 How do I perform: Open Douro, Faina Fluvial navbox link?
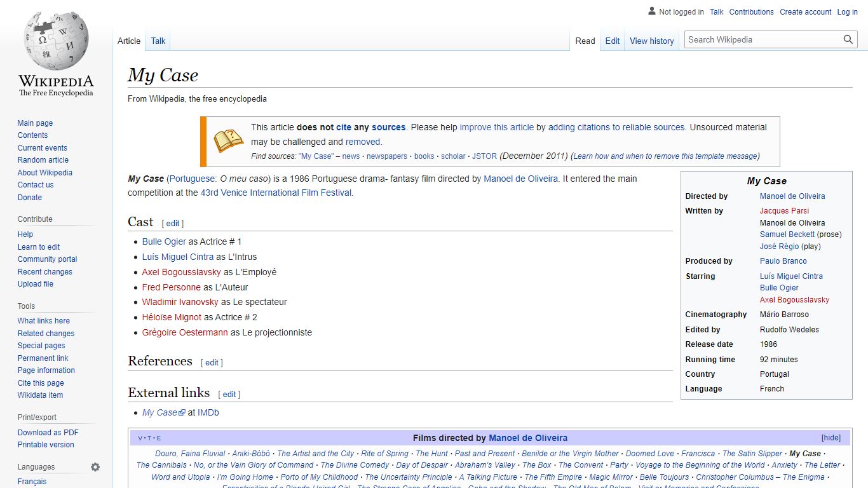pyautogui.click(x=190, y=454)
